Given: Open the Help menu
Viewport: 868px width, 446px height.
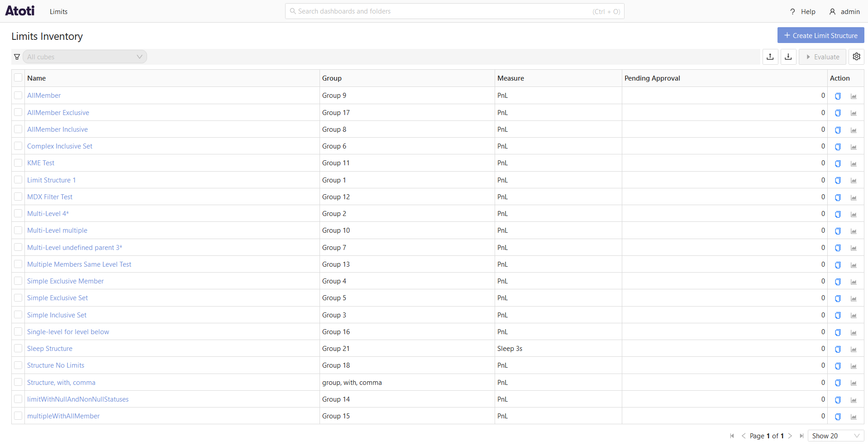Looking at the screenshot, I should pyautogui.click(x=803, y=12).
